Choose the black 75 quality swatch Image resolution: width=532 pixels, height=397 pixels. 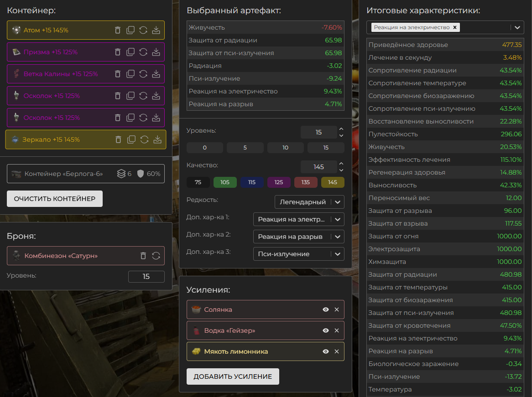198,182
